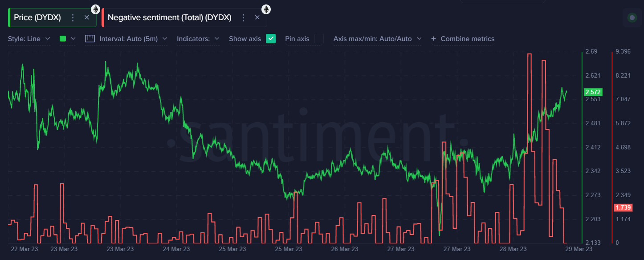Open the green line color picker
The width and height of the screenshot is (644, 260).
[x=68, y=39]
